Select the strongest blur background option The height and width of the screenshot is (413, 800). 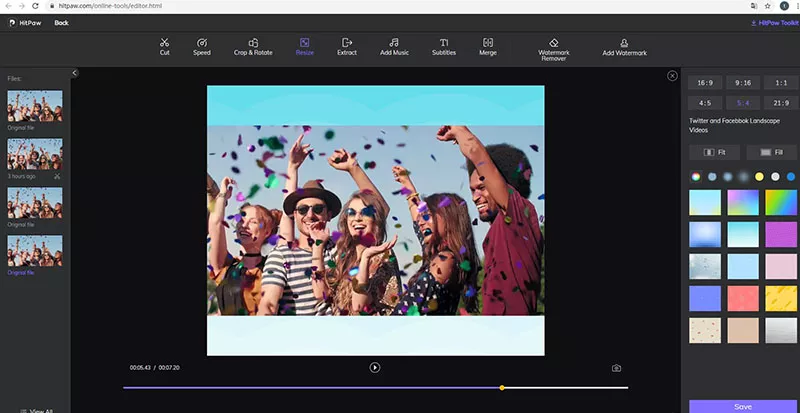coord(743,177)
